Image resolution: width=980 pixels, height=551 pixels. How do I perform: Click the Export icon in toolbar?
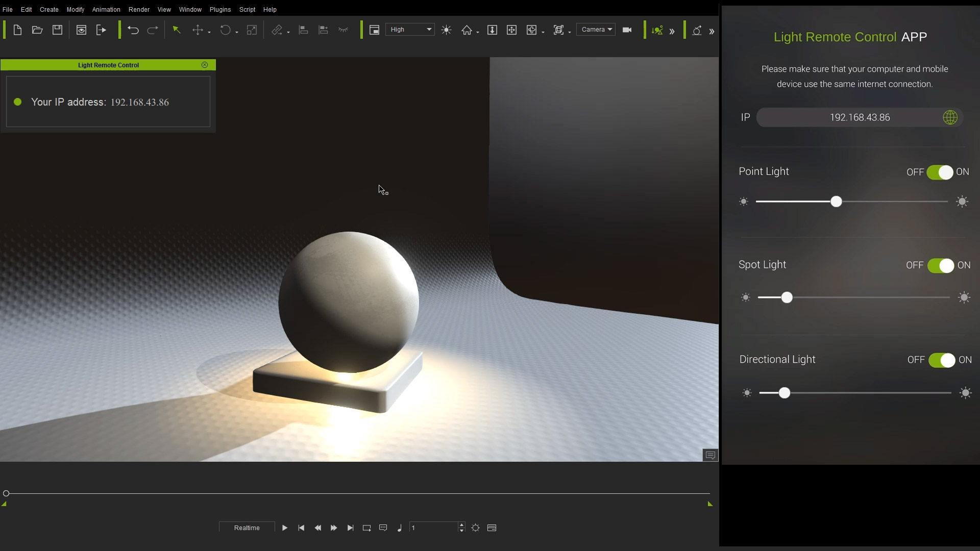click(x=101, y=30)
